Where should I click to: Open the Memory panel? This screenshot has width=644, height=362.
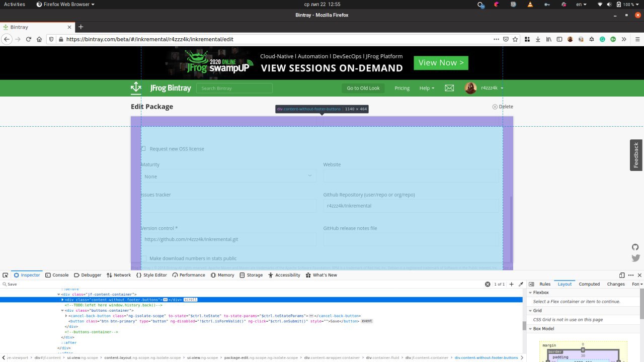[222, 275]
